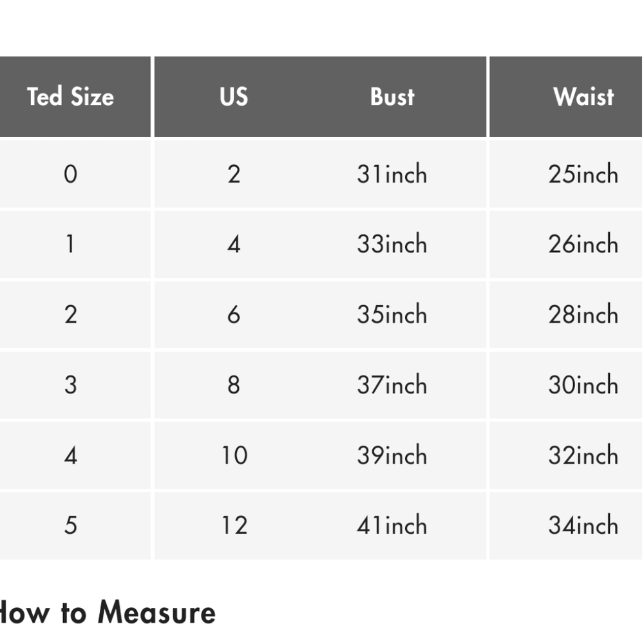Viewport: 644px width, 644px height.
Task: Click the Ted Size column header
Action: [71, 97]
